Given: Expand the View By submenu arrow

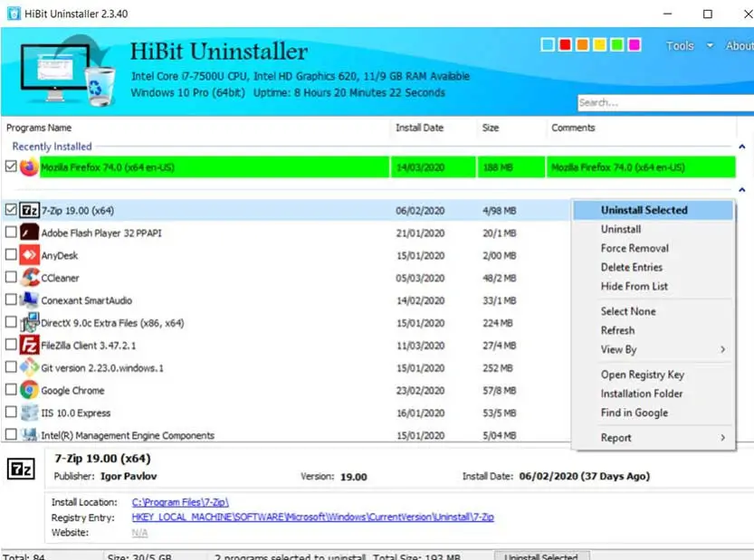Looking at the screenshot, I should [722, 349].
